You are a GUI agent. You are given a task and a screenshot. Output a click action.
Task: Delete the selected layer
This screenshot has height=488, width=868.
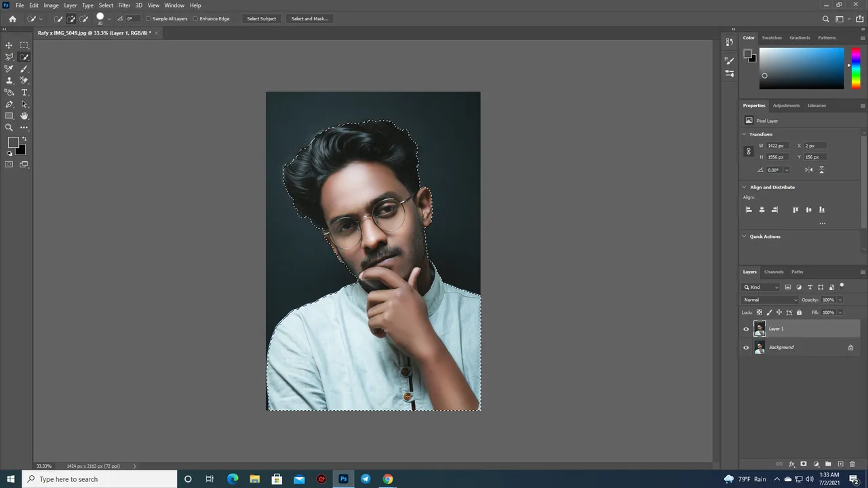click(852, 464)
